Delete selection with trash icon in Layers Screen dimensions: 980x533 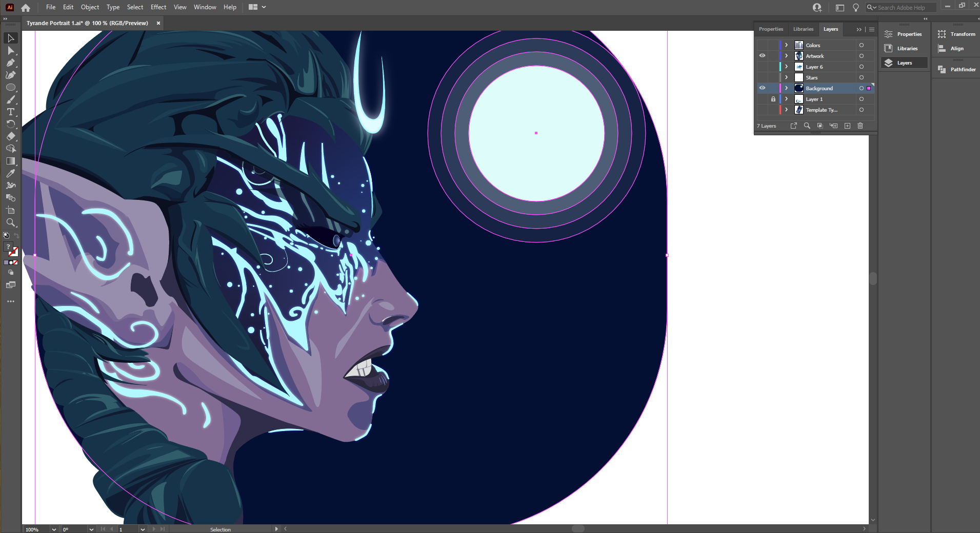tap(861, 126)
